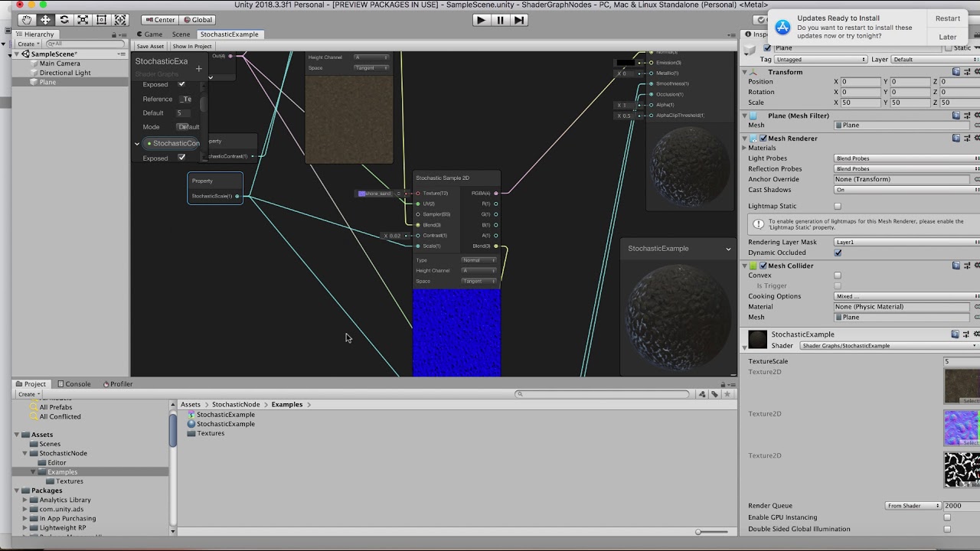
Task: Toggle Enable GPU Instancing checkbox
Action: click(x=947, y=517)
